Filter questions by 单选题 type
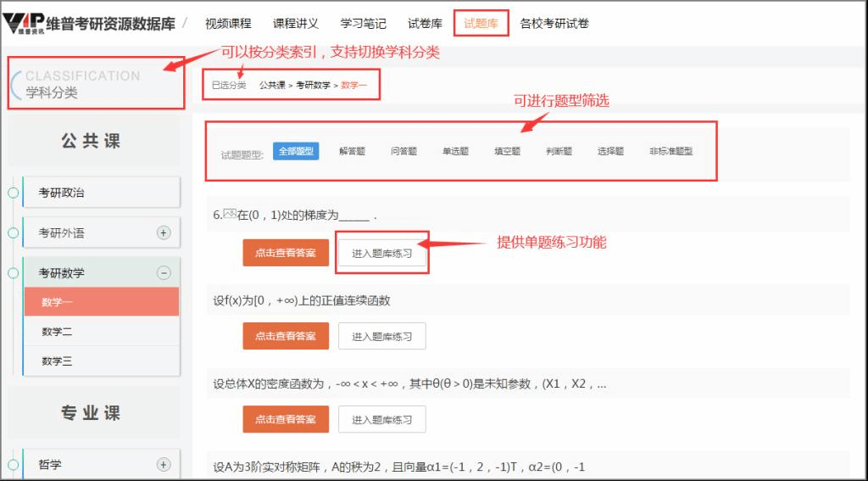This screenshot has width=868, height=481. click(x=455, y=151)
